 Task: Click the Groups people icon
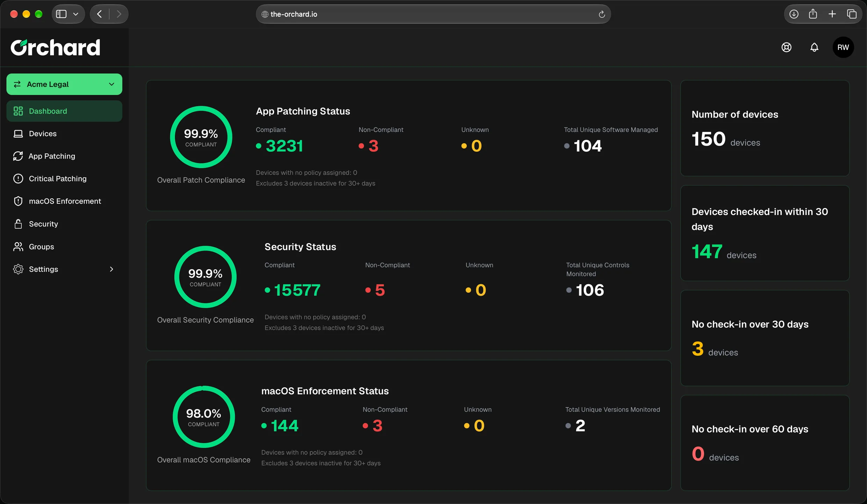(18, 247)
